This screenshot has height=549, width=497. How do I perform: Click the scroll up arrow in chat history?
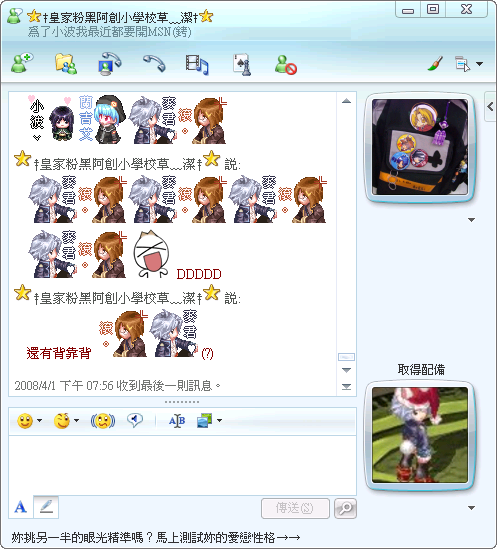pos(346,101)
